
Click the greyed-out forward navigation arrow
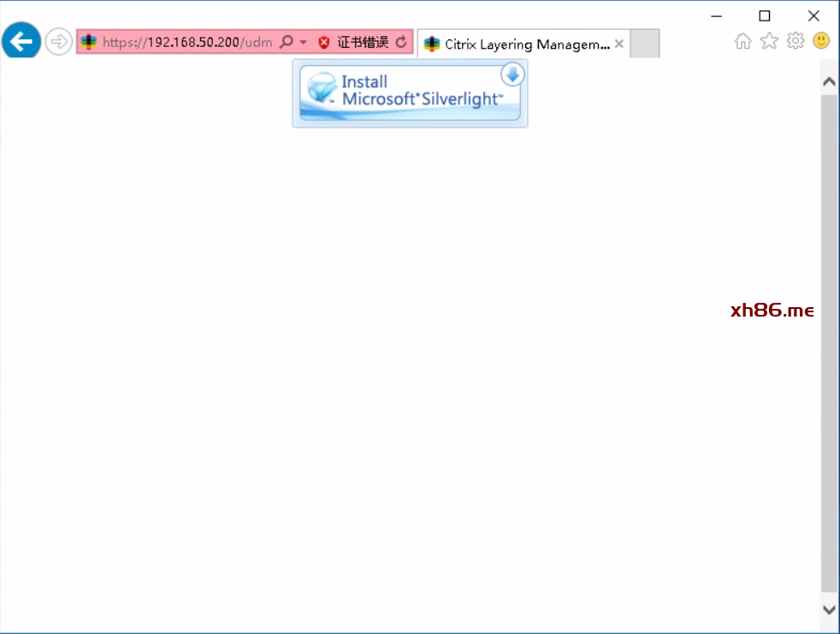pos(58,41)
